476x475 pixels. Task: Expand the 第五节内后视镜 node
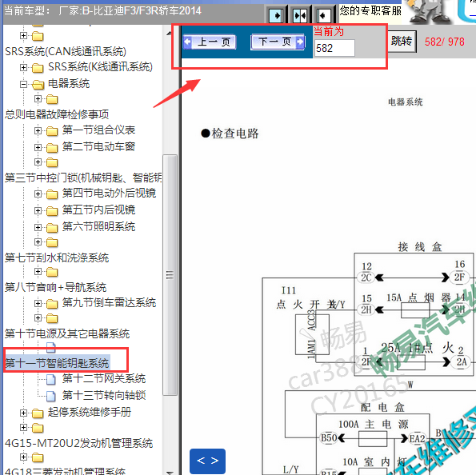coord(38,210)
